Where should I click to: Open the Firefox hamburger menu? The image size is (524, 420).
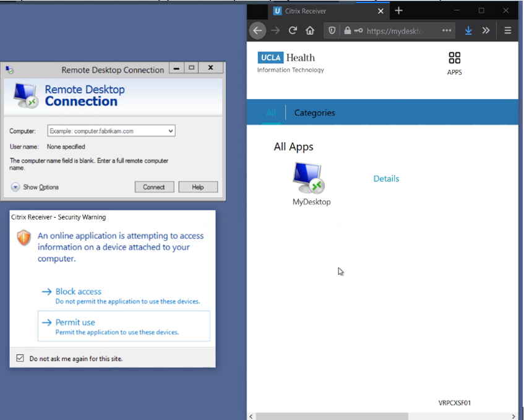click(508, 31)
